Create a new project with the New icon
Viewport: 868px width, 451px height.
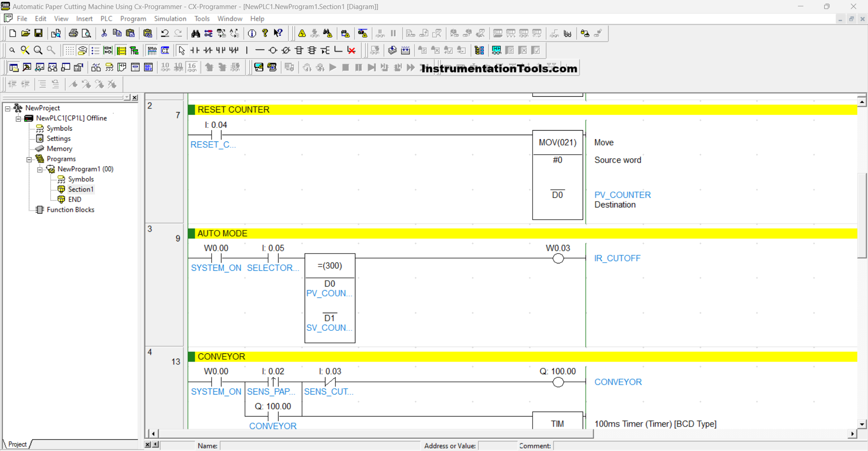[x=13, y=33]
